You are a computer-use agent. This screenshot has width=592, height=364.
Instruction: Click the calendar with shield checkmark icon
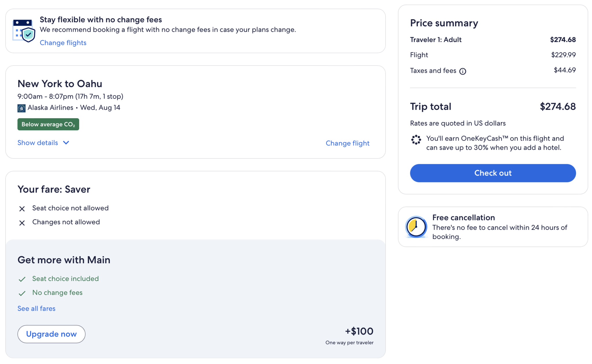(x=24, y=31)
